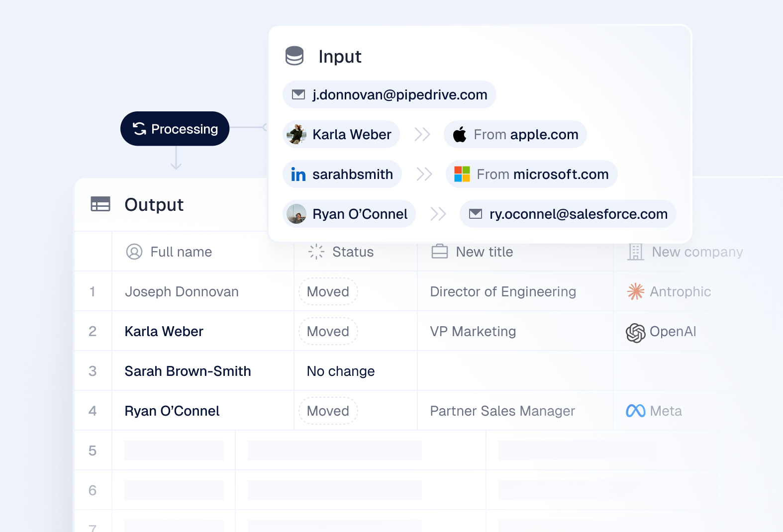Click the sync icon in Processing button

139,129
